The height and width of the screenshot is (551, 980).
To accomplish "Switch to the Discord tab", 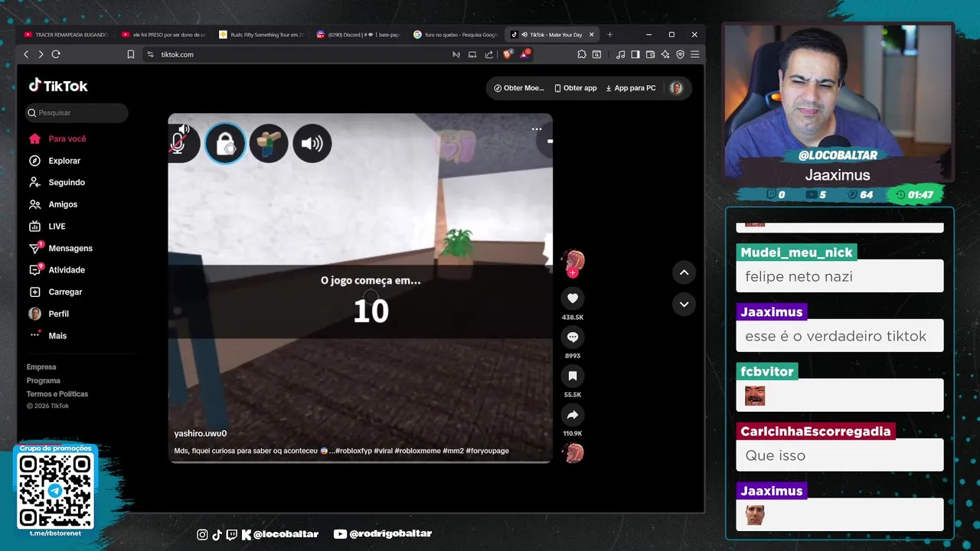I will click(358, 34).
